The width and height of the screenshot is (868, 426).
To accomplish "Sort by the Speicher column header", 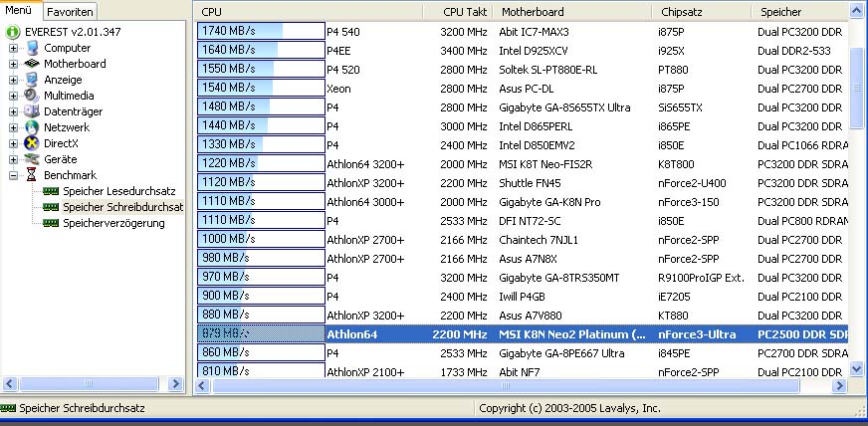I will coord(800,12).
